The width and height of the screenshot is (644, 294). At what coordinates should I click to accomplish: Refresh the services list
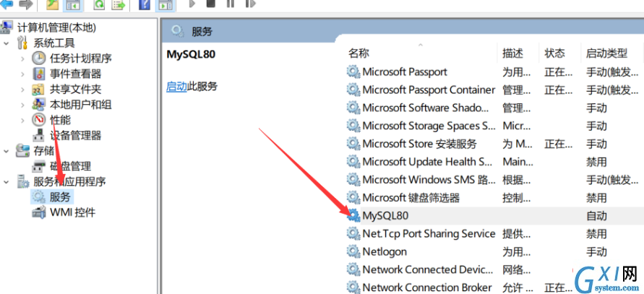pos(100,4)
